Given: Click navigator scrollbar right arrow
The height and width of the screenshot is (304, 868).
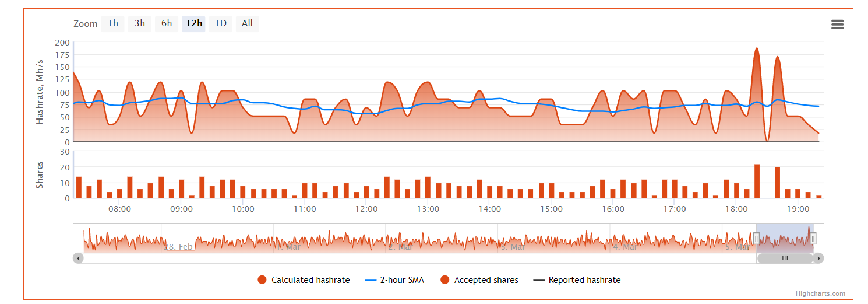Looking at the screenshot, I should (x=818, y=258).
